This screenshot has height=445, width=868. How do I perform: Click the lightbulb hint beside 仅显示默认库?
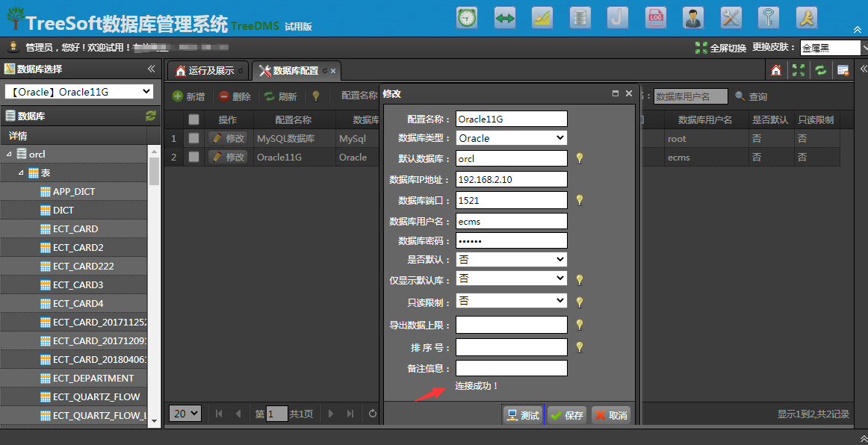click(x=580, y=279)
